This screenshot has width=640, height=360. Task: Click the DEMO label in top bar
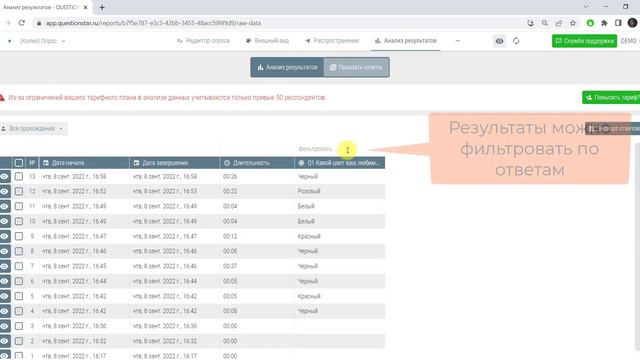click(x=629, y=41)
